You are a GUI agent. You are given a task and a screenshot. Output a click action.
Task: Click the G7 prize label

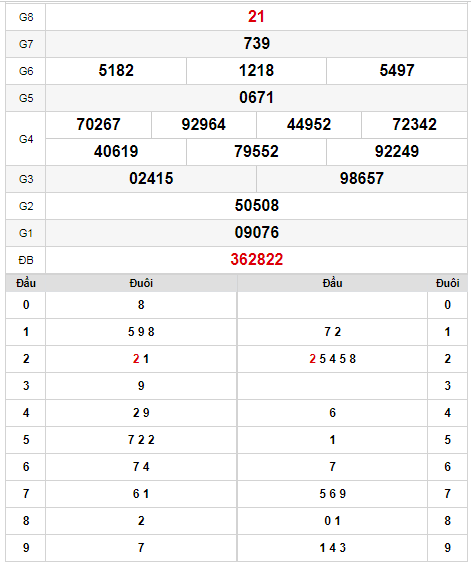(26, 44)
